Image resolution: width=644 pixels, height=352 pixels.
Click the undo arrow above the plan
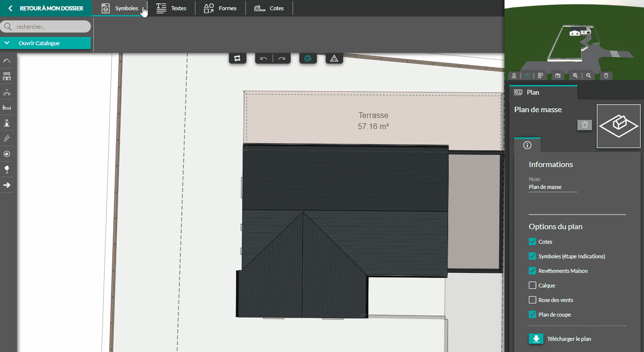pyautogui.click(x=263, y=59)
